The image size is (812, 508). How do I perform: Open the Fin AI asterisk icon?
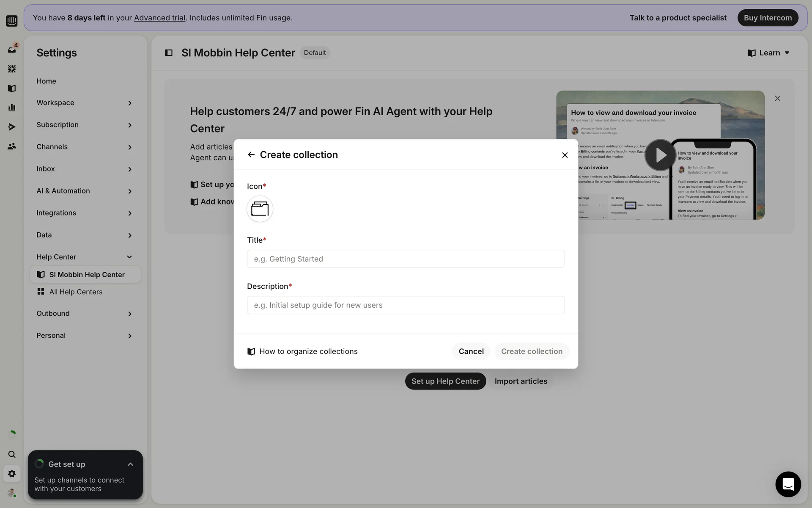coord(12,69)
